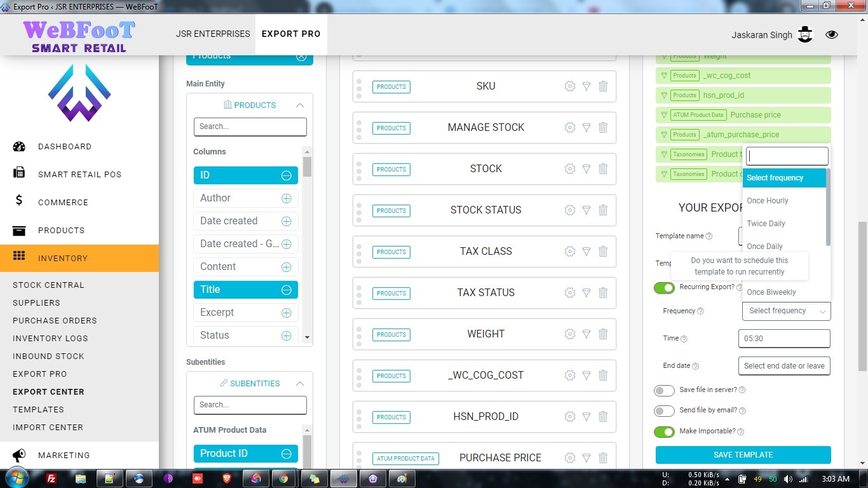Open FileZilla from the taskbar

(52, 478)
